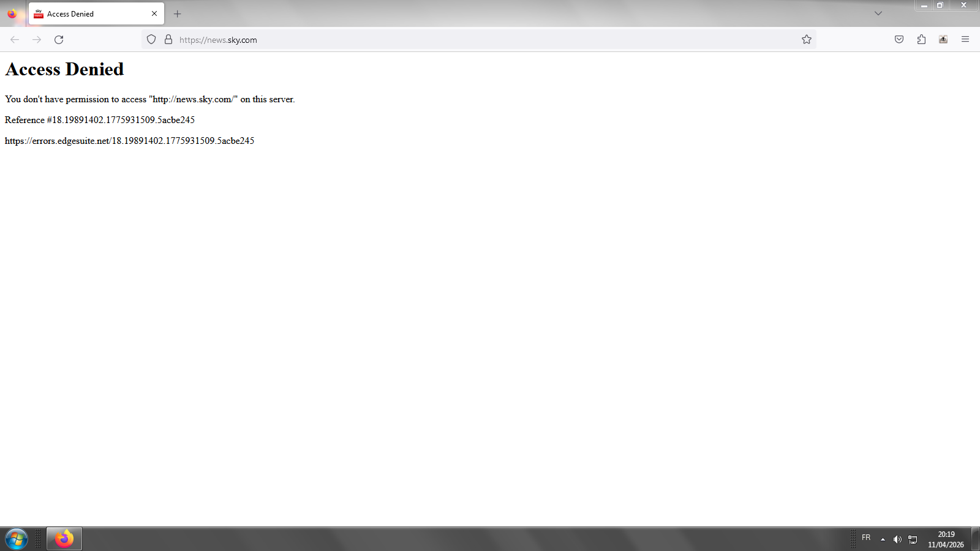Click the back navigation arrow
This screenshot has width=980, height=551.
[x=15, y=40]
